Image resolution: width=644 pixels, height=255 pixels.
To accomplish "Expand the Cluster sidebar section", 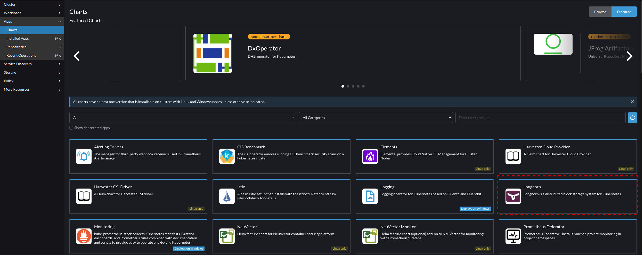I will (x=32, y=4).
